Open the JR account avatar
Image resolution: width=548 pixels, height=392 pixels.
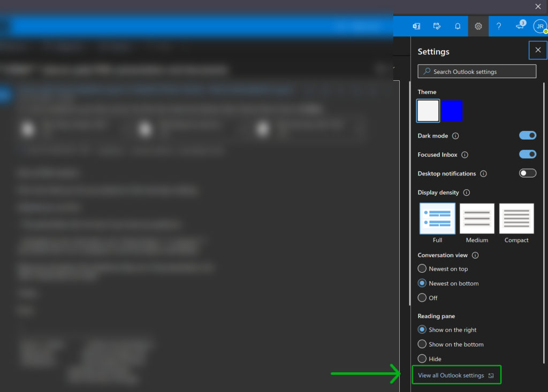point(540,26)
